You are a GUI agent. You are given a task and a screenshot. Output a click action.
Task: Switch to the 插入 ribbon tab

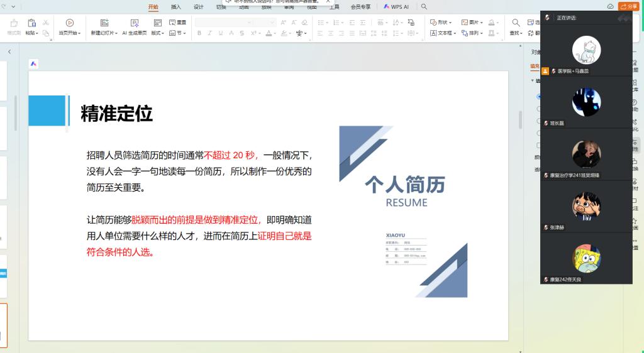(x=176, y=7)
